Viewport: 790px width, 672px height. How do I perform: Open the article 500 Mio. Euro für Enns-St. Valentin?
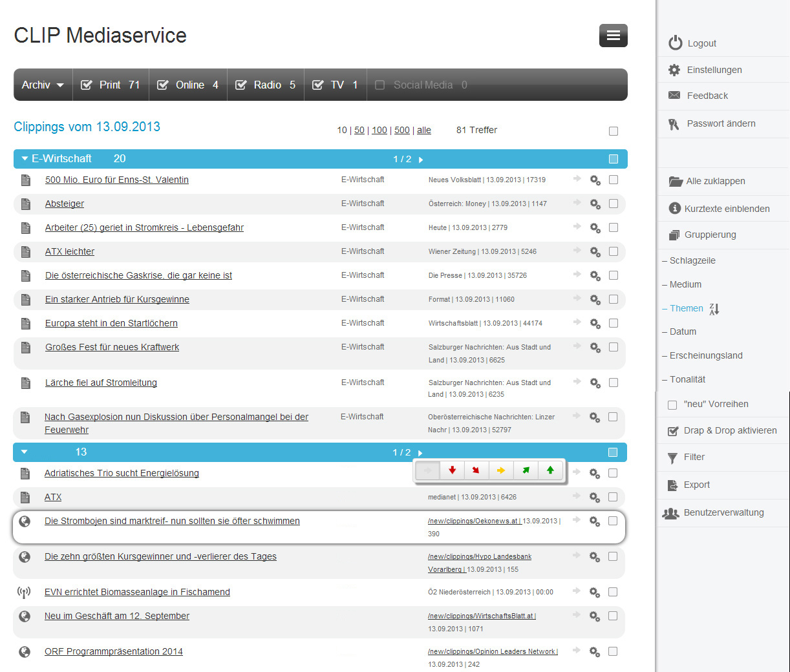(116, 180)
